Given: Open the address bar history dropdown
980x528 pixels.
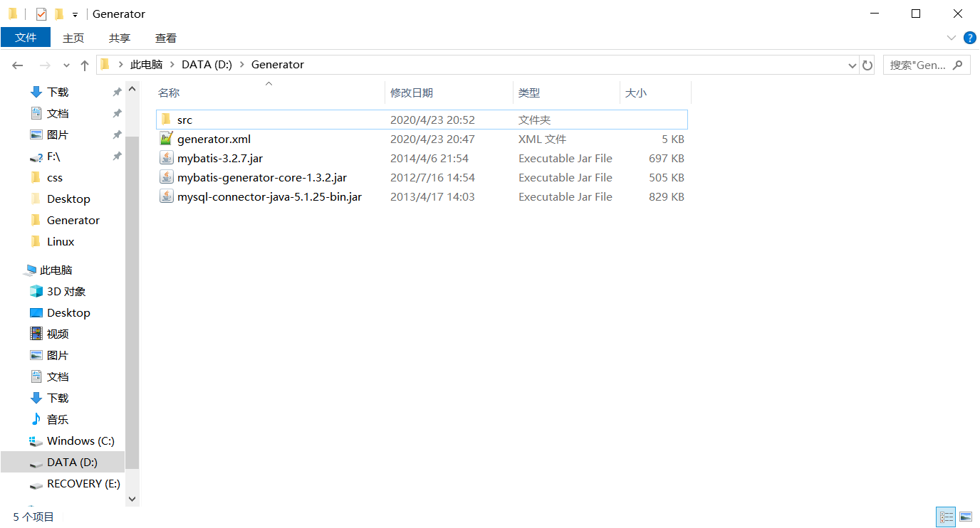Looking at the screenshot, I should tap(853, 65).
